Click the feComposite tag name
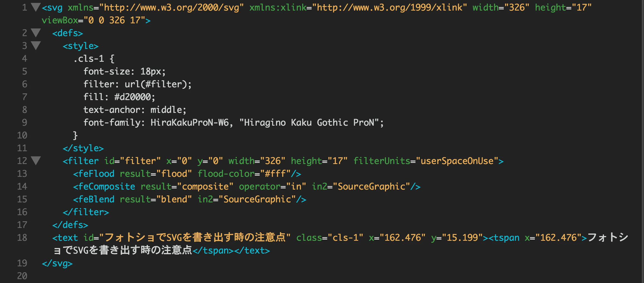Image resolution: width=644 pixels, height=283 pixels. click(x=107, y=187)
